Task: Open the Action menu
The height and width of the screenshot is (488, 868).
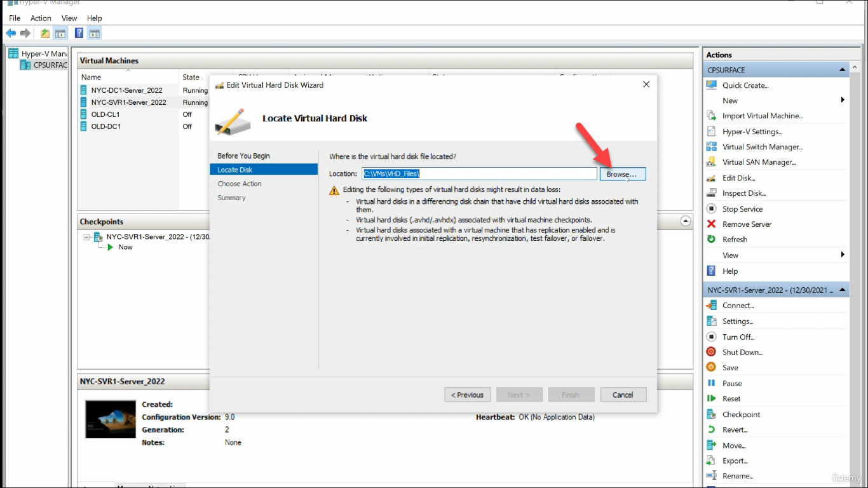Action: click(x=41, y=18)
